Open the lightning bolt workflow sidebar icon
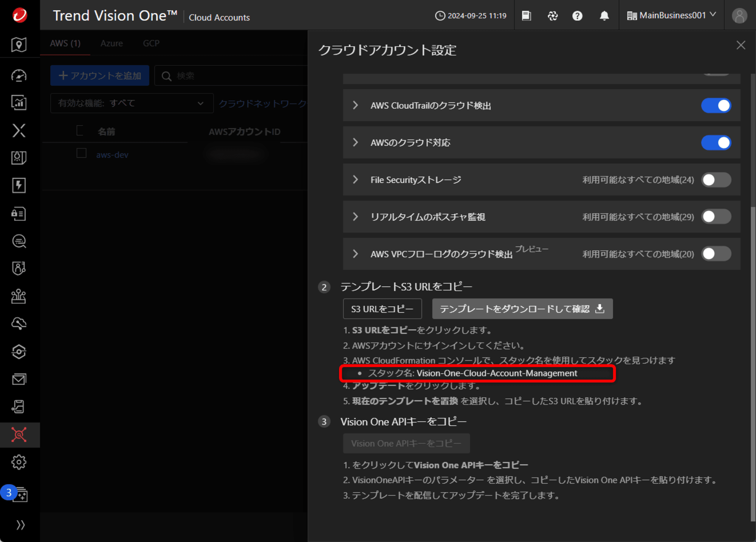Screen dimensions: 756x542 [x=19, y=185]
